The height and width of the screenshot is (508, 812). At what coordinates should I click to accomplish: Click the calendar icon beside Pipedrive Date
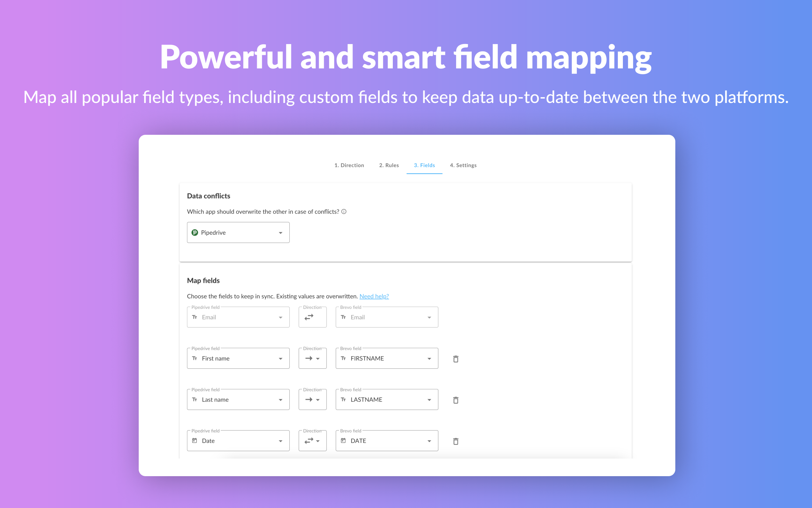[x=195, y=441]
